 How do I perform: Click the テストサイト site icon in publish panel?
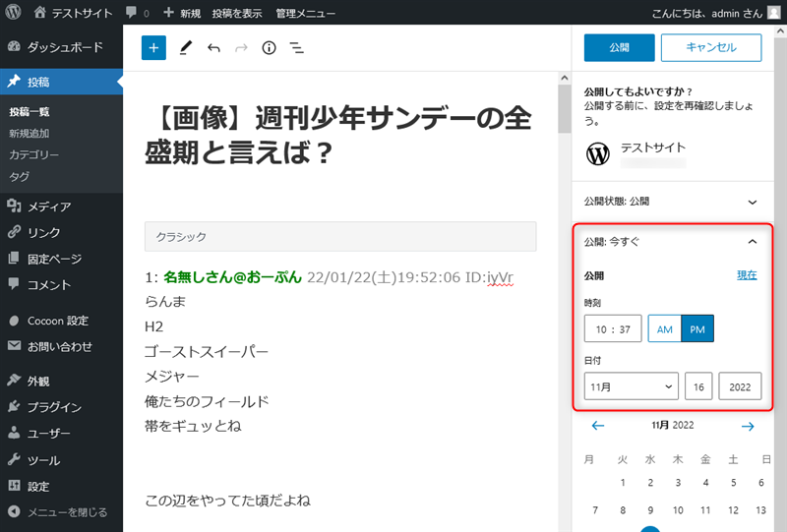click(x=598, y=153)
